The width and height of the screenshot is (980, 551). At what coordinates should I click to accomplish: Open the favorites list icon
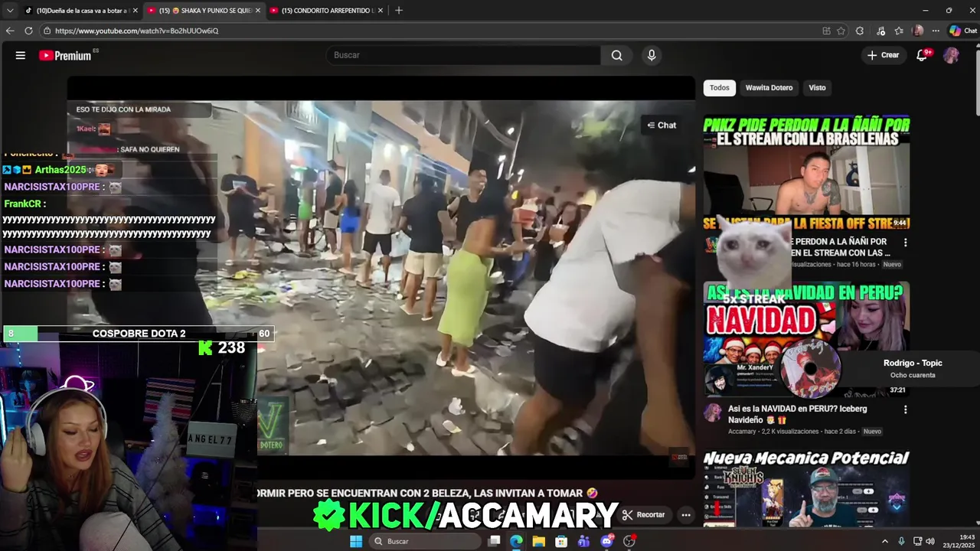coord(899,31)
